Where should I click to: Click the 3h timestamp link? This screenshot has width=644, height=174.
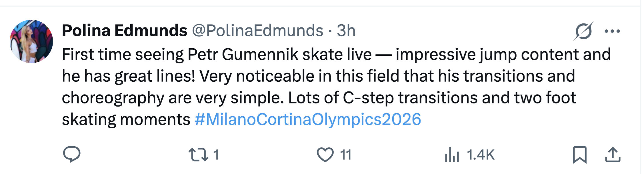click(346, 31)
